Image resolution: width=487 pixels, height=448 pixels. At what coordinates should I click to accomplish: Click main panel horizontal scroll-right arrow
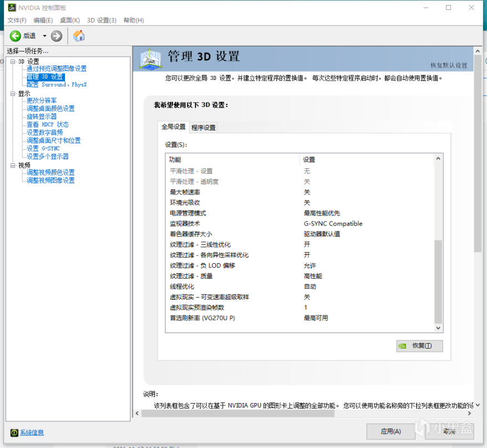(469, 414)
